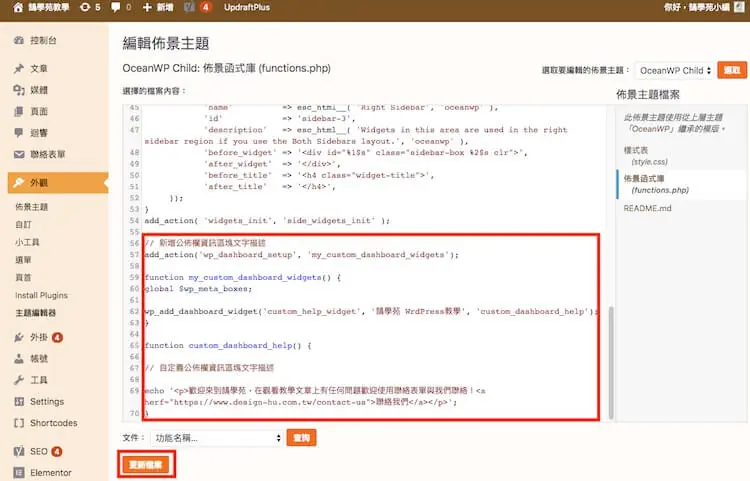The height and width of the screenshot is (481, 750).
Task: Click the SEO notification badge in sidebar
Action: 56,451
